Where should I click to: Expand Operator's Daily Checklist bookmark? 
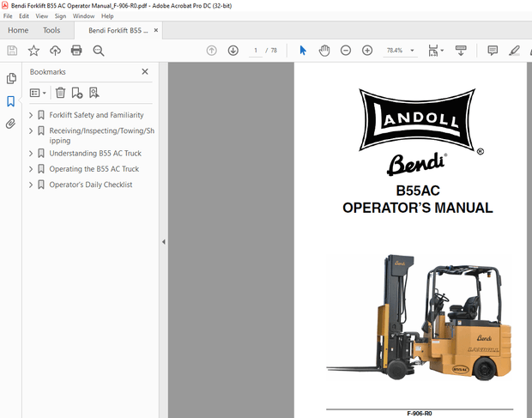(x=31, y=185)
